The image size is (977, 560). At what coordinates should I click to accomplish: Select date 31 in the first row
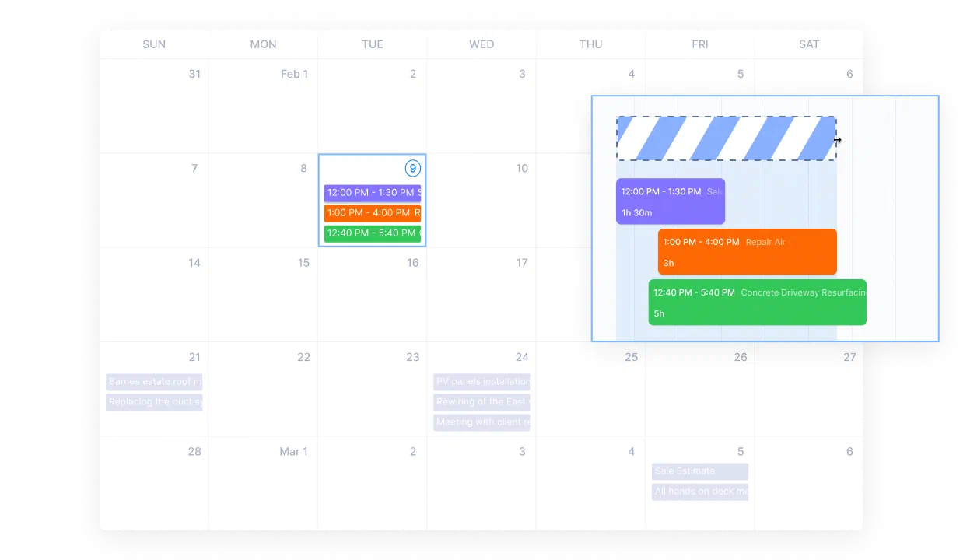point(194,74)
